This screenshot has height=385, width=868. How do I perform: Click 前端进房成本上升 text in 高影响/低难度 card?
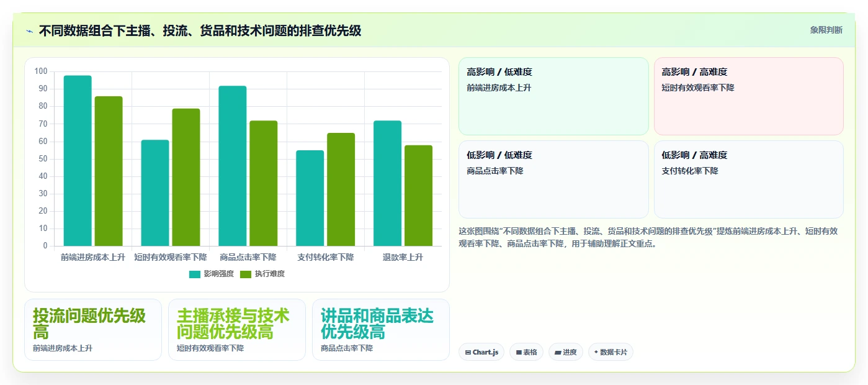(x=499, y=88)
